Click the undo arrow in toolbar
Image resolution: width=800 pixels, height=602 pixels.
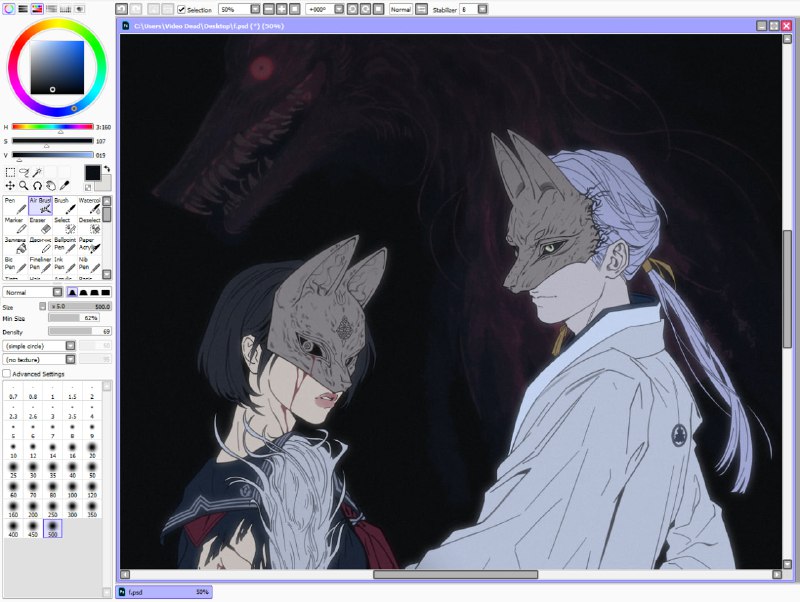click(x=121, y=9)
